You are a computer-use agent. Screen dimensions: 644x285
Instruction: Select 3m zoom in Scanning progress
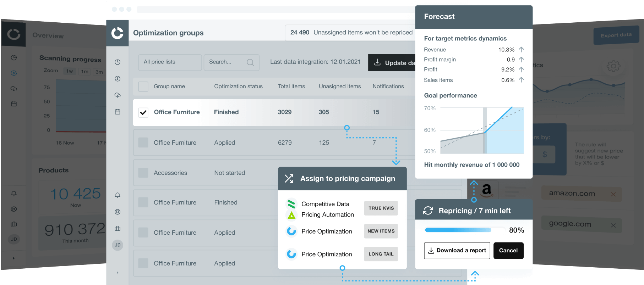pyautogui.click(x=99, y=72)
